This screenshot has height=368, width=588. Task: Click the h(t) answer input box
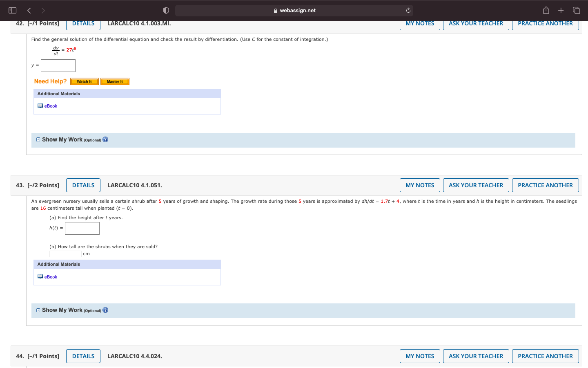coord(82,228)
